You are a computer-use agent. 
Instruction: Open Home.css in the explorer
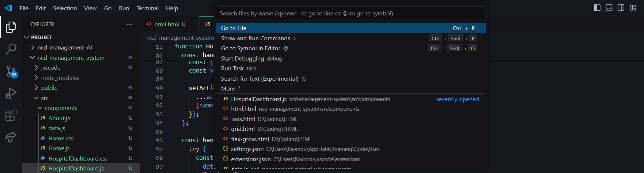81,138
